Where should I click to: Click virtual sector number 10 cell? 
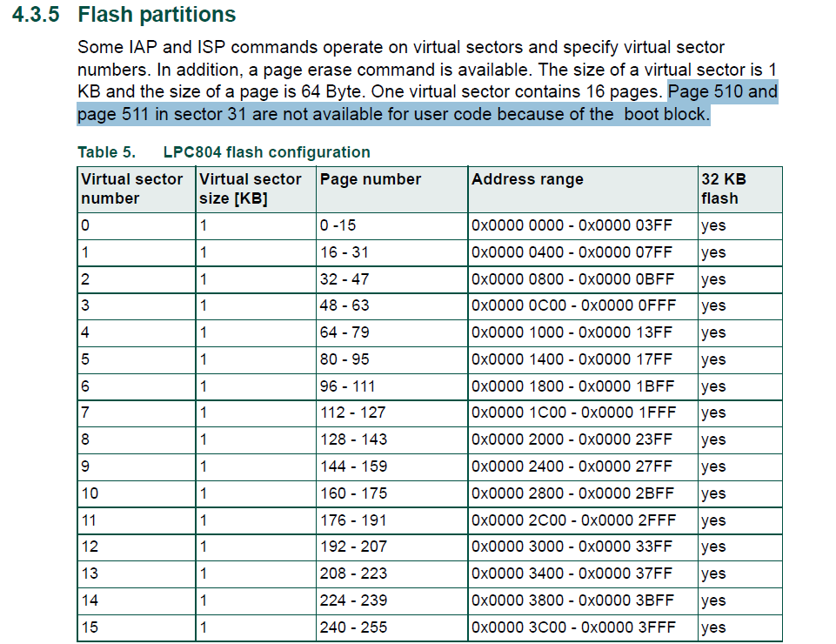[137, 493]
